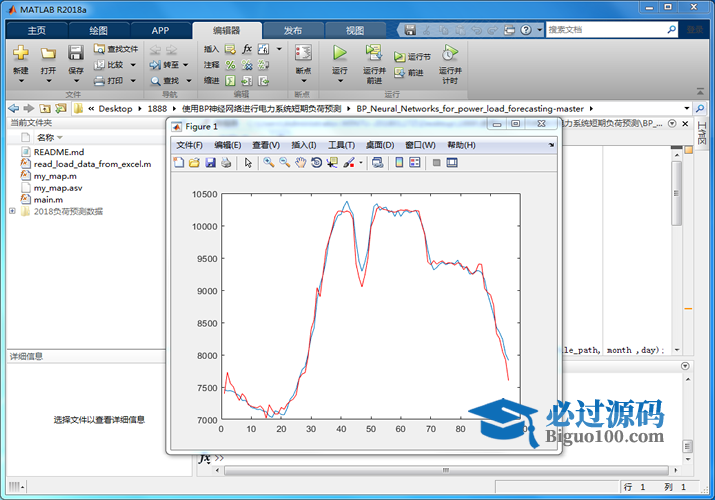The width and height of the screenshot is (715, 500).
Task: Switch to the 发布 ribbon tab
Action: tap(293, 31)
